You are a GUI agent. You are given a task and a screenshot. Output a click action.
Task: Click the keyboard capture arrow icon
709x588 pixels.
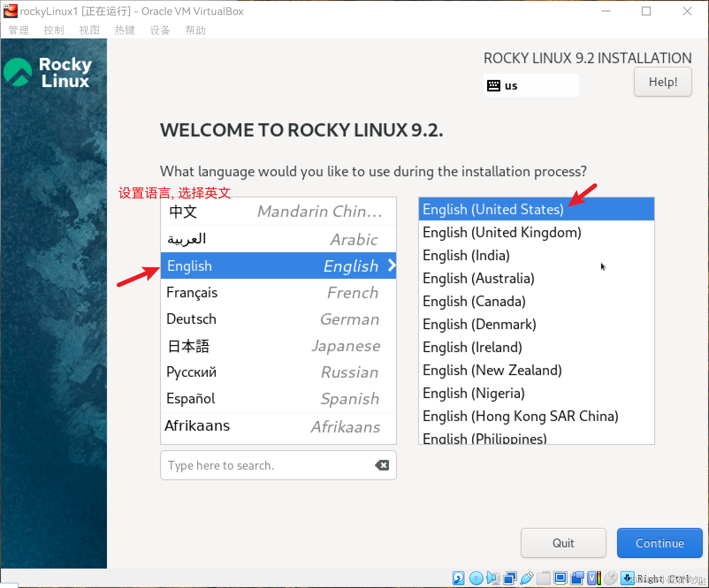click(x=627, y=578)
